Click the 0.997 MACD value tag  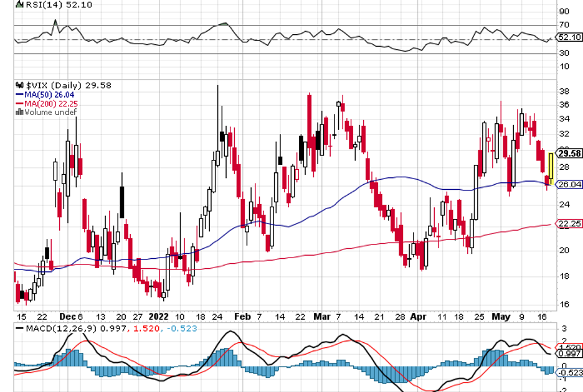pos(569,353)
